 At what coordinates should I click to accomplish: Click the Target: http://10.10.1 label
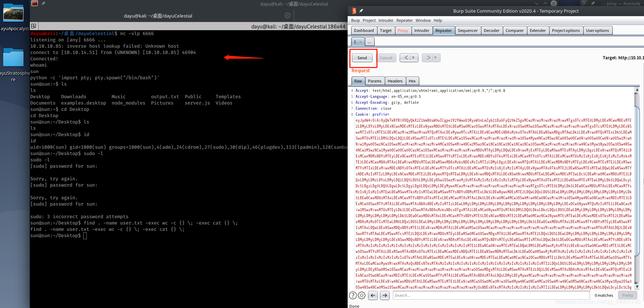[623, 58]
